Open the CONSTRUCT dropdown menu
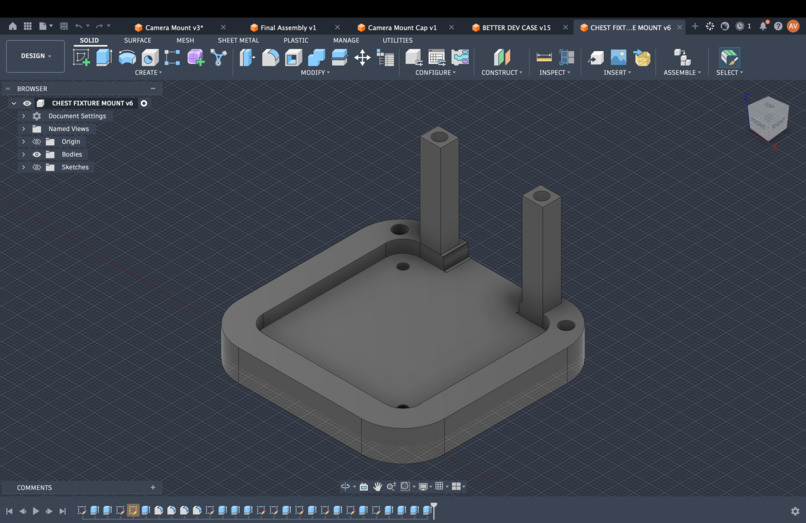The height and width of the screenshot is (523, 806). tap(502, 73)
